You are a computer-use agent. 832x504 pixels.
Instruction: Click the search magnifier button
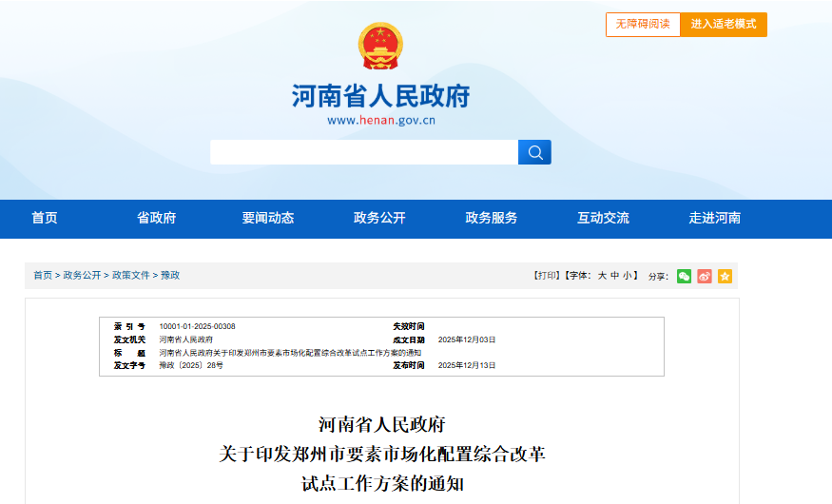click(534, 152)
